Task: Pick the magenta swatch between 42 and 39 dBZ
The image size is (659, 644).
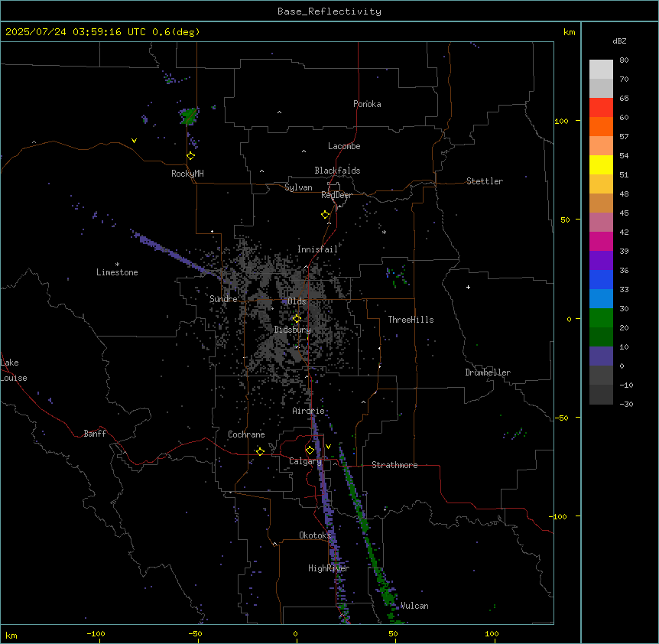Action: click(x=601, y=241)
